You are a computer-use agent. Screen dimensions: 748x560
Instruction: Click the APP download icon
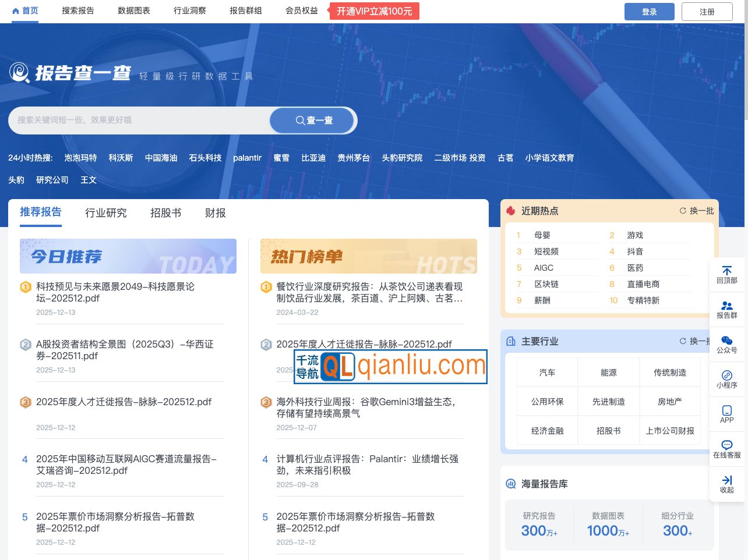[726, 413]
